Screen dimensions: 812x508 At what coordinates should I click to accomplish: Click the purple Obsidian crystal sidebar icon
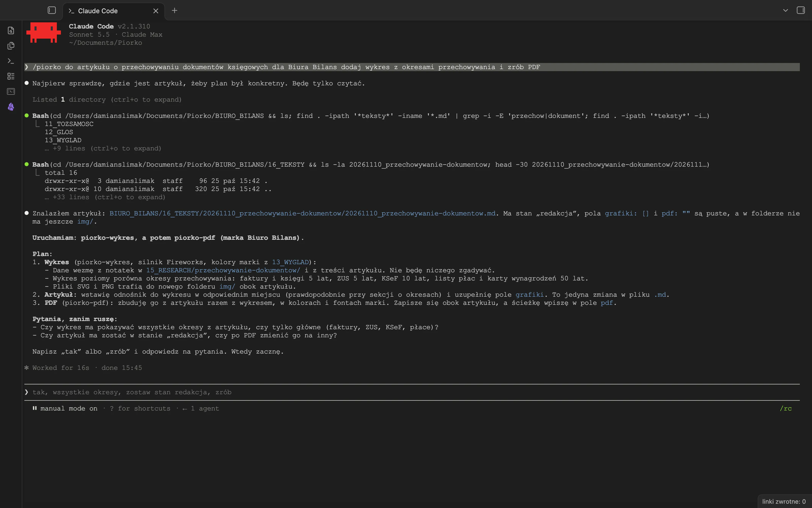(x=11, y=107)
